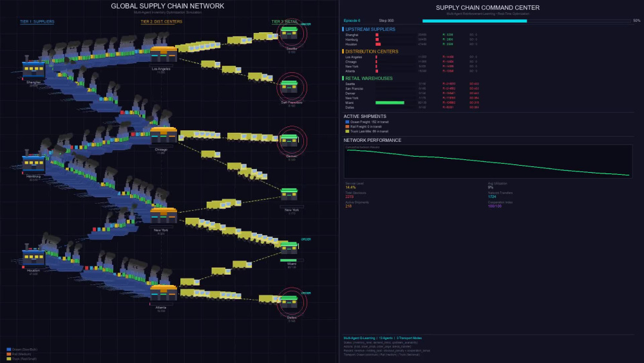
Task: Click the Dallas row in Retail Warehouses list
Action: [x=412, y=107]
